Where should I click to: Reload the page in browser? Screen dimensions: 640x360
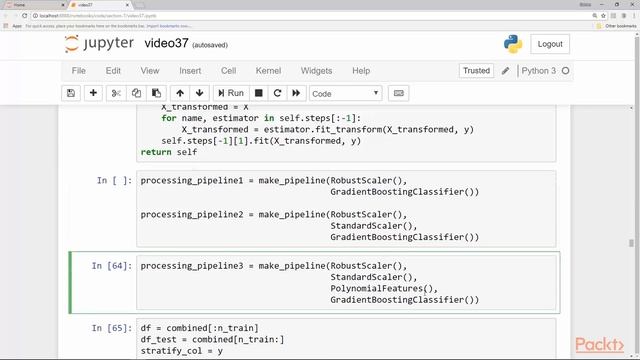tap(24, 16)
